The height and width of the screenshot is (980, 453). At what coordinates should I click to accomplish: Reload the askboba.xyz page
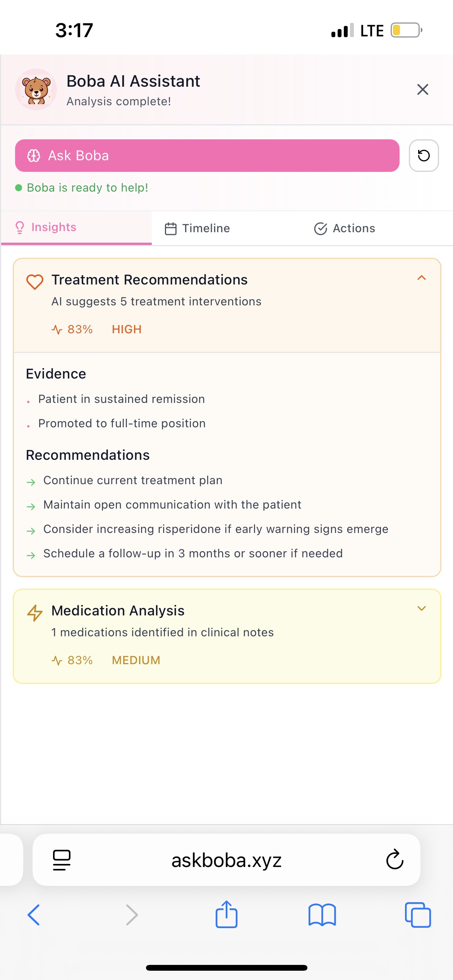pyautogui.click(x=395, y=860)
